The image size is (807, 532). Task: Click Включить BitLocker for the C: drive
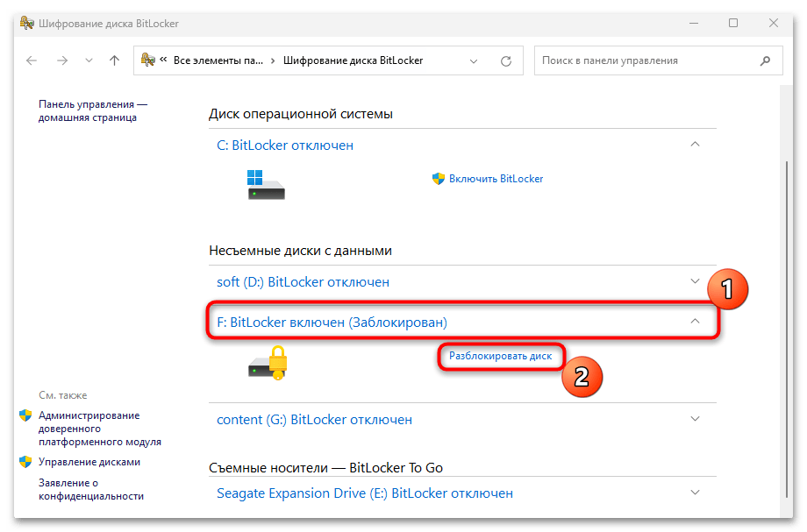(496, 178)
